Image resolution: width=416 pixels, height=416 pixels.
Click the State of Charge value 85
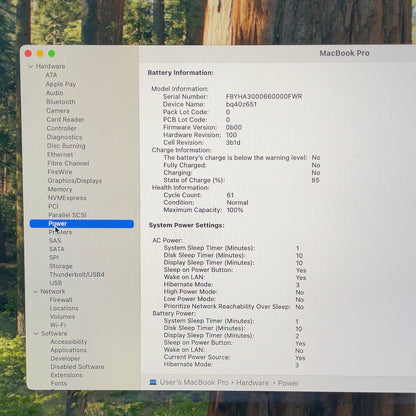(315, 180)
